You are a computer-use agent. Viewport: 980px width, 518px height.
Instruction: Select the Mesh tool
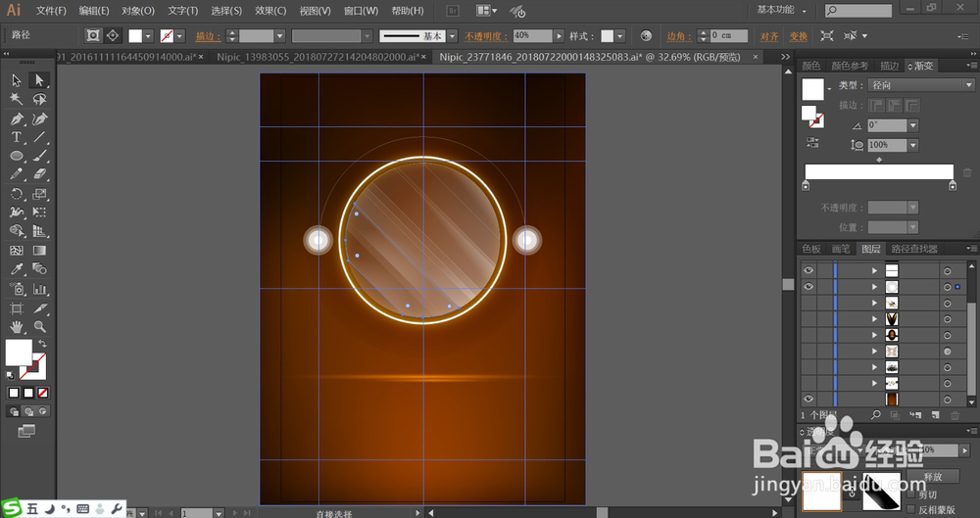[17, 251]
